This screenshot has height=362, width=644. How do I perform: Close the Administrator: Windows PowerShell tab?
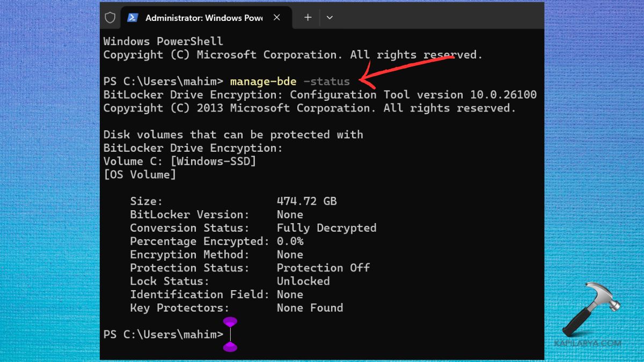(x=277, y=18)
